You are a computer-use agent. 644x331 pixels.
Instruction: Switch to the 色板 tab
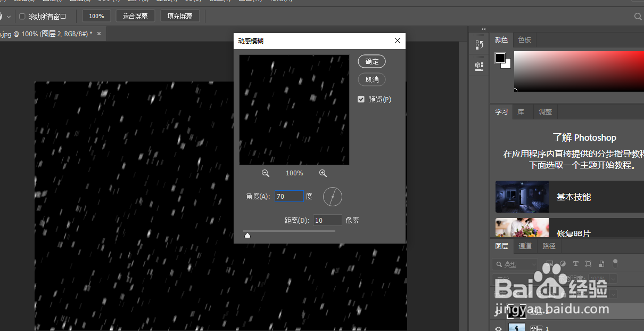click(x=524, y=39)
